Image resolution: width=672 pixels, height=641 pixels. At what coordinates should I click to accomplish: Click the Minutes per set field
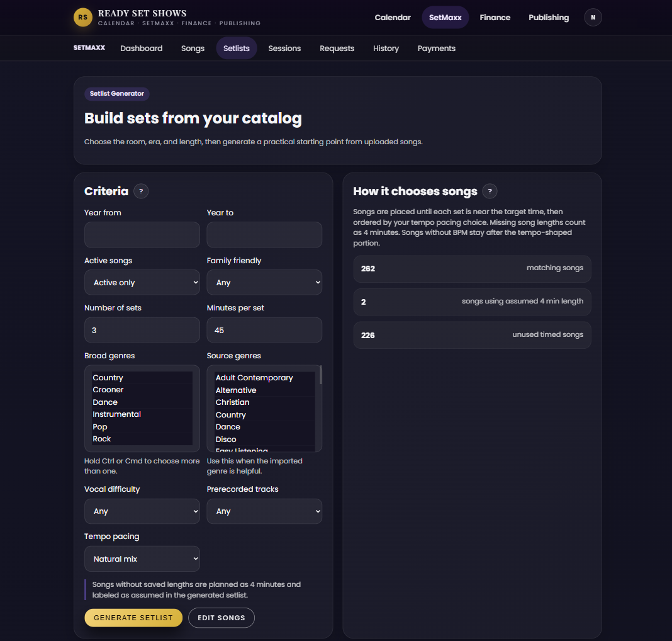(x=264, y=330)
